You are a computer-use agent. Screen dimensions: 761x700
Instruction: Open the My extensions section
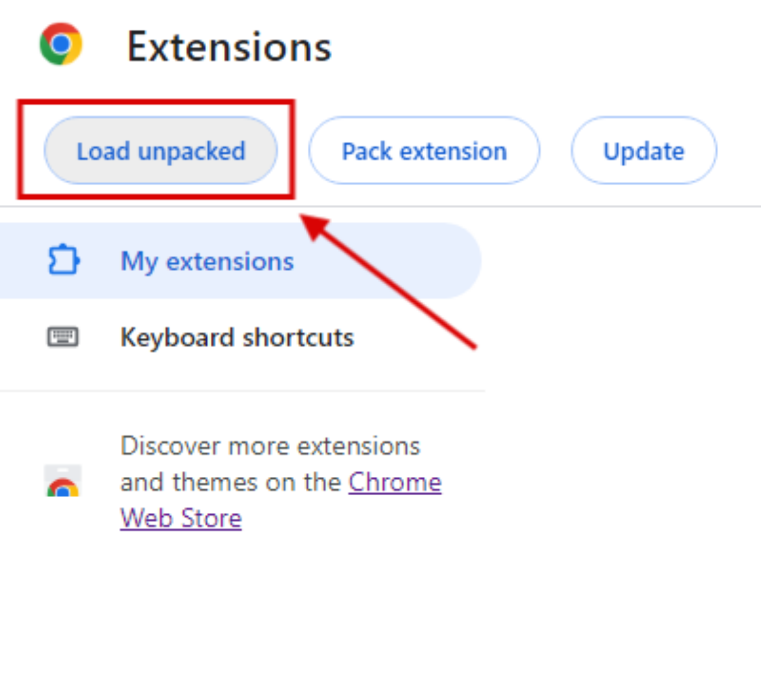[207, 261]
